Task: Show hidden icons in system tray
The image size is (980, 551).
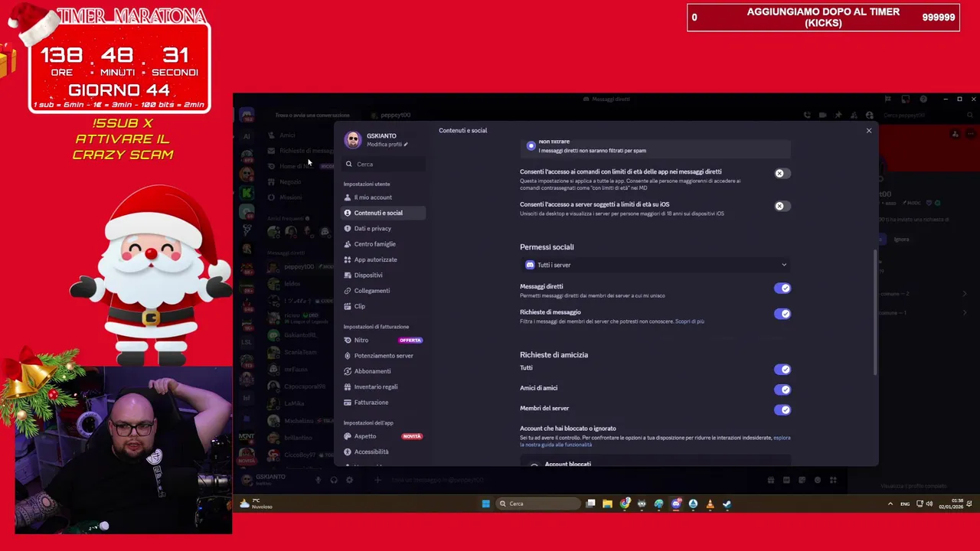Action: pyautogui.click(x=890, y=504)
